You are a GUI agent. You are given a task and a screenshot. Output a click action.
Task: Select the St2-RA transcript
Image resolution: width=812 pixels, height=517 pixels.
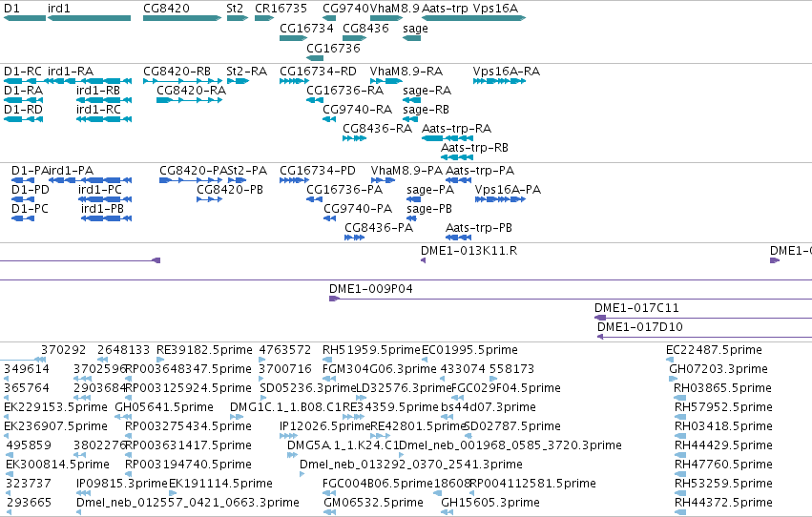[x=238, y=81]
